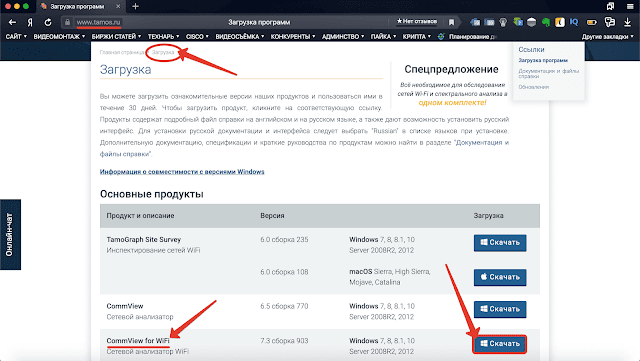Click the 'Спецпредложение' heading
Screen dimensions: 640x361
click(451, 69)
